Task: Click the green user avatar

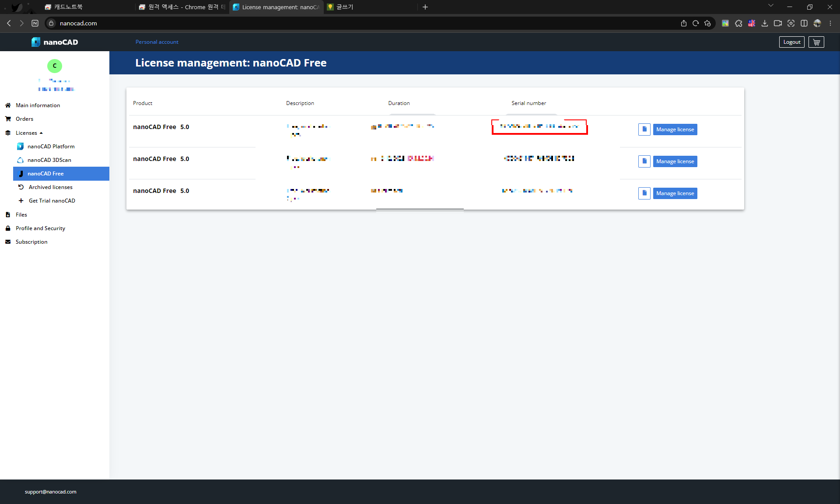Action: tap(55, 66)
